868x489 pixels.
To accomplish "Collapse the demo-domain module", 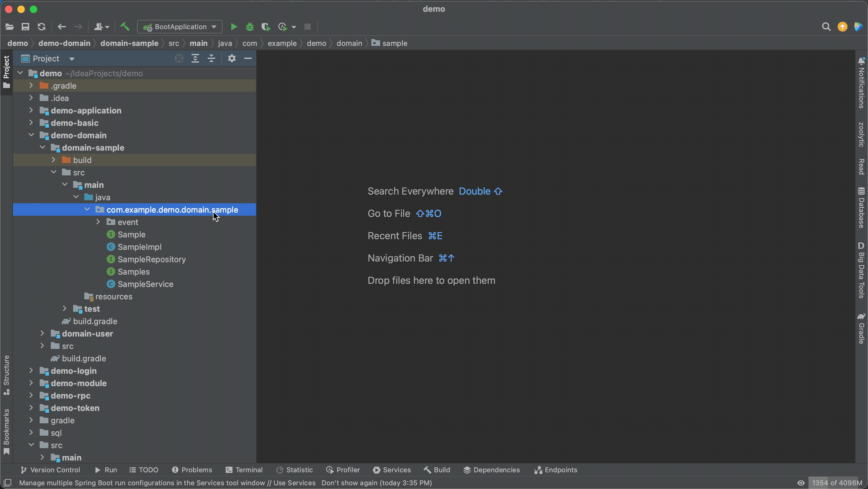I will coord(31,135).
